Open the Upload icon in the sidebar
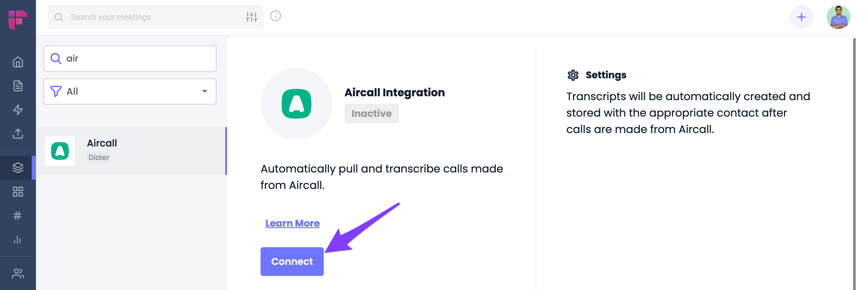 [18, 134]
